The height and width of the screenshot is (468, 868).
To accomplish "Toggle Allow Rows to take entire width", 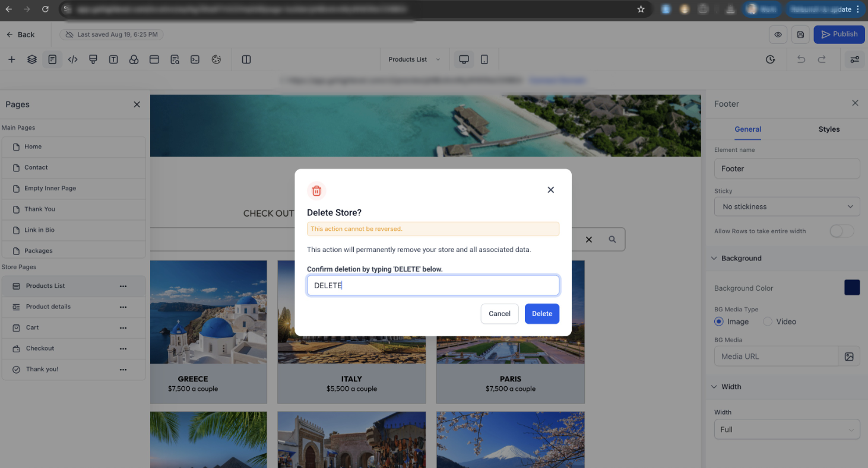I will click(841, 231).
